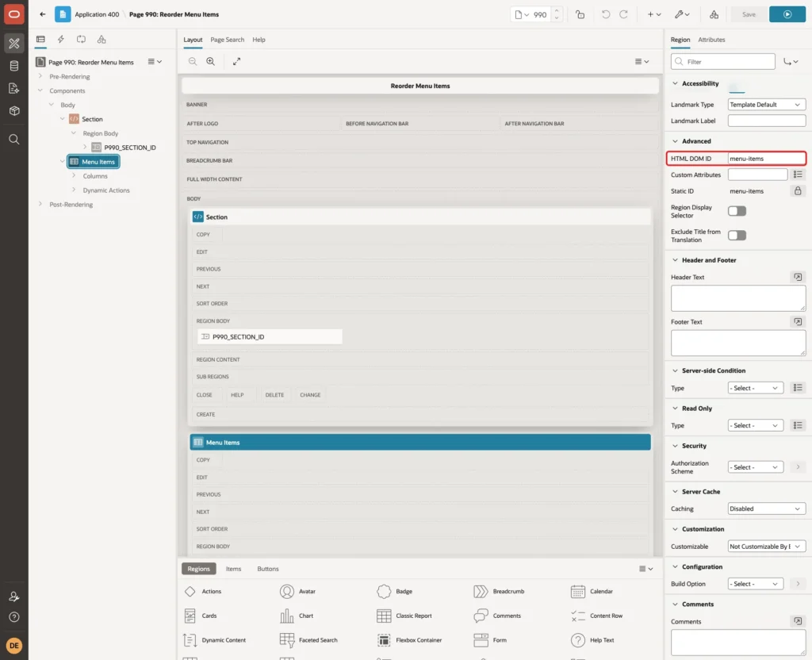Screen dimensions: 812x660
Task: Open Caching dropdown
Action: [767, 508]
